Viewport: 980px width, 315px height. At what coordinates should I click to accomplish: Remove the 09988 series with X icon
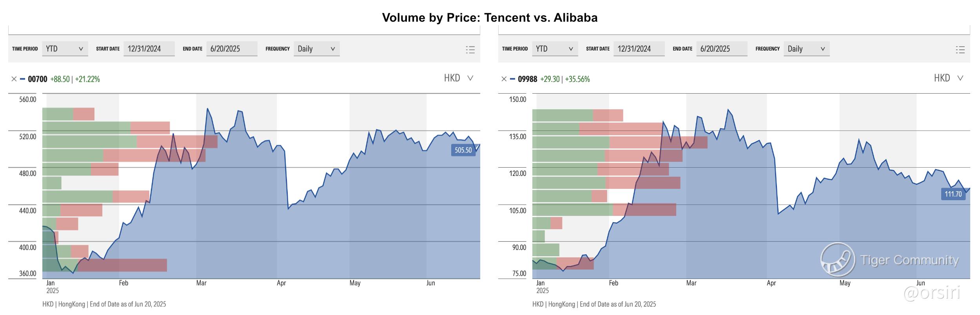click(x=504, y=79)
